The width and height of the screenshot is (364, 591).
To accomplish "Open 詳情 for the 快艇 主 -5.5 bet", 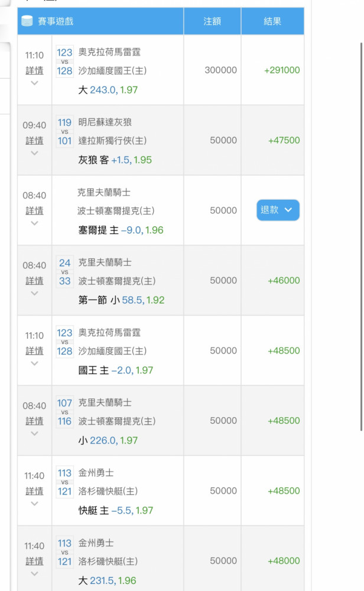I will [34, 491].
